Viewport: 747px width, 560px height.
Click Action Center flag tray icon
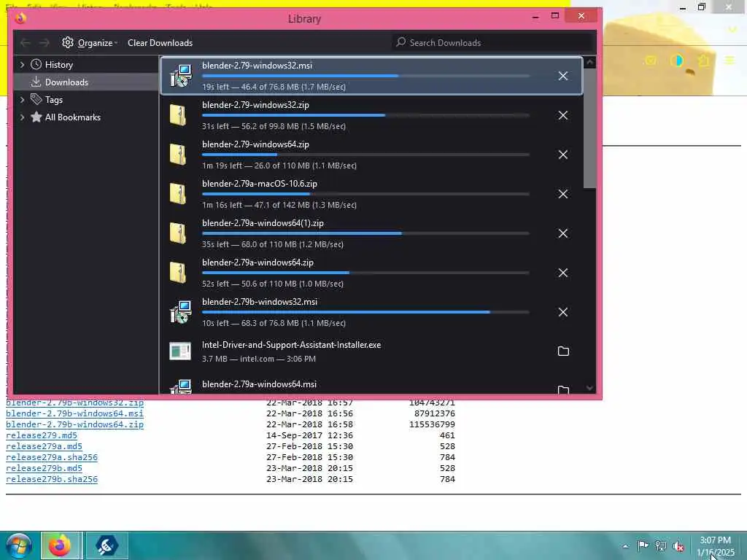click(643, 545)
